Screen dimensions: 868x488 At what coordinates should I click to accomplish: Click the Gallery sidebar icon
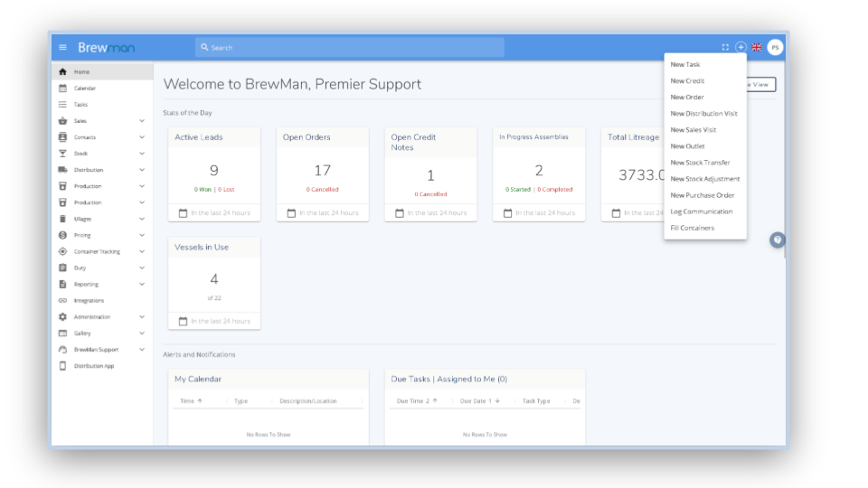(x=62, y=333)
